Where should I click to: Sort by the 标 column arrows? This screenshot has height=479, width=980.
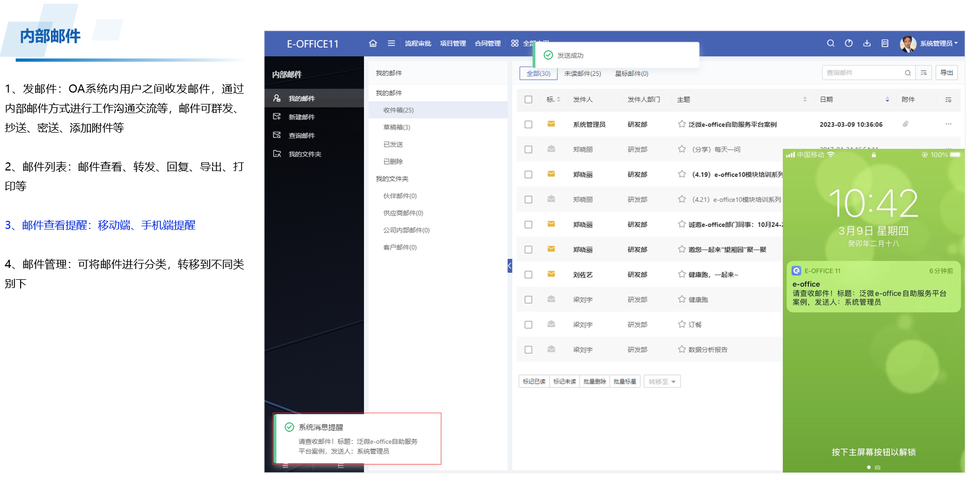(559, 100)
